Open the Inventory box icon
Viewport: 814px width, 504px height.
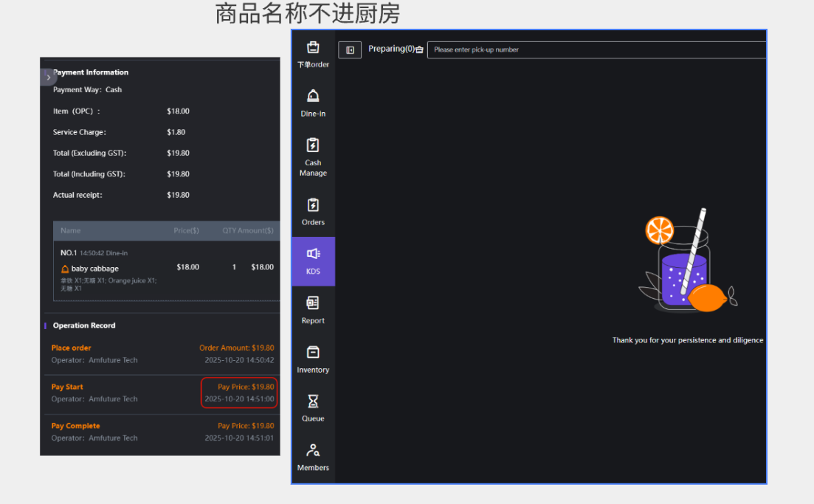click(x=313, y=353)
